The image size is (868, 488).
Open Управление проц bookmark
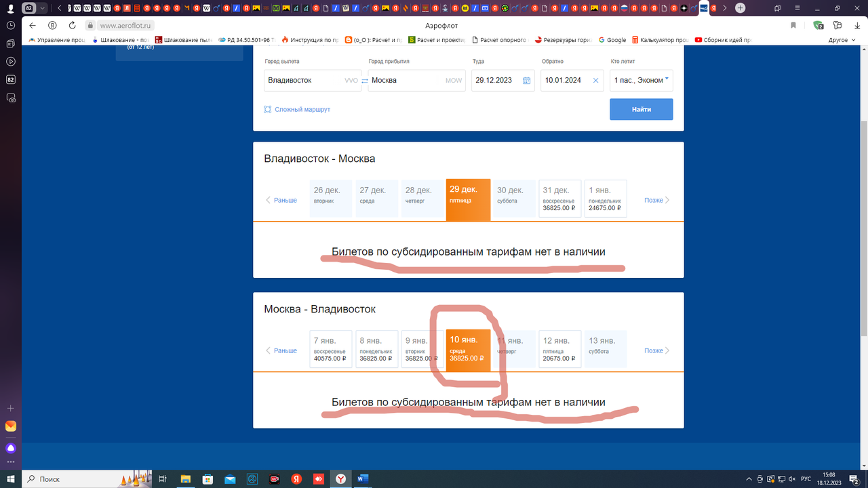[x=57, y=40]
